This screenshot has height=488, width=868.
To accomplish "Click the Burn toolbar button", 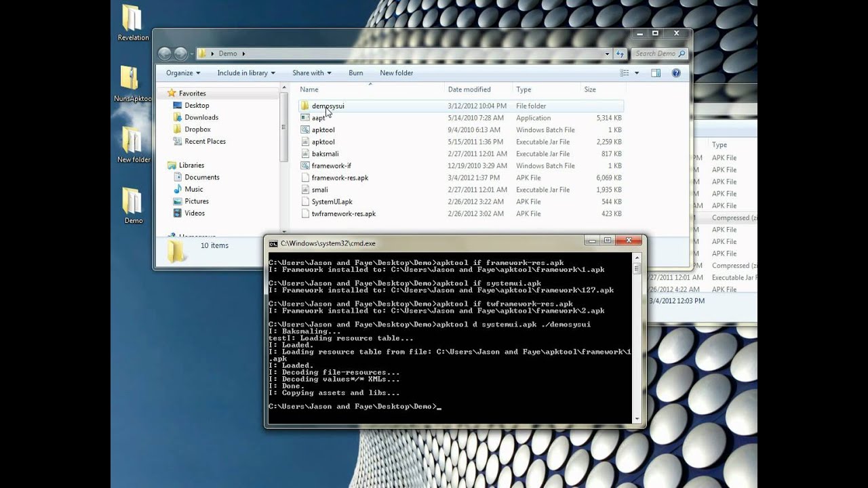I will 356,73.
